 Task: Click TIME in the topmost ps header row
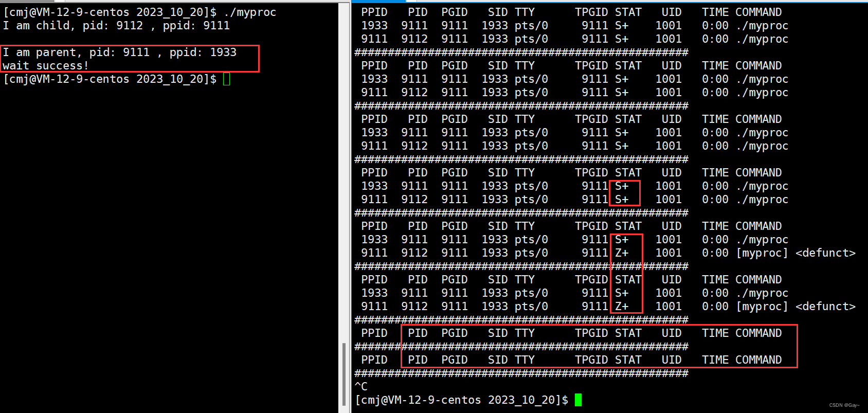[x=715, y=12]
